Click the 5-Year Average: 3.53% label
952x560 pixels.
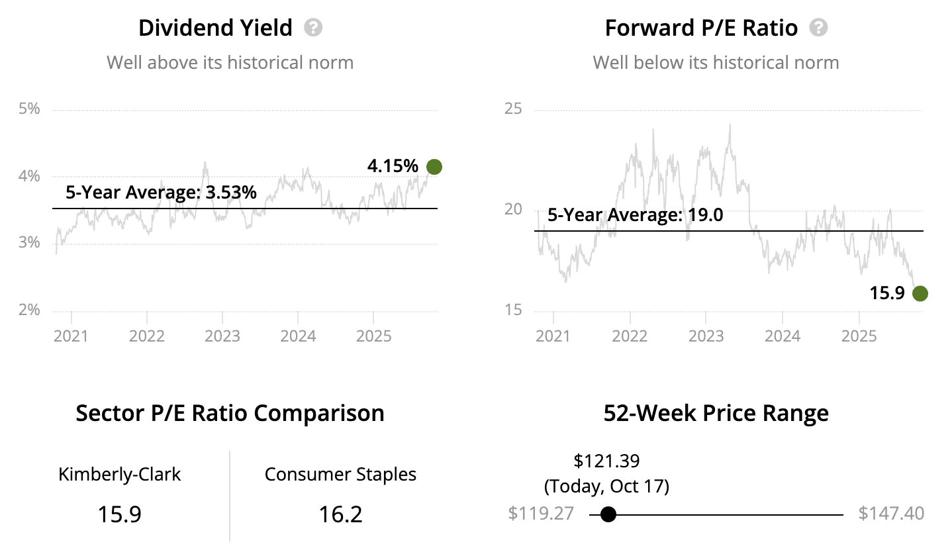coord(161,193)
